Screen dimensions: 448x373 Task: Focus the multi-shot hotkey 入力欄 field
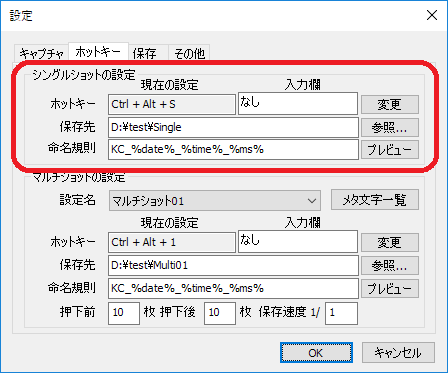[298, 241]
